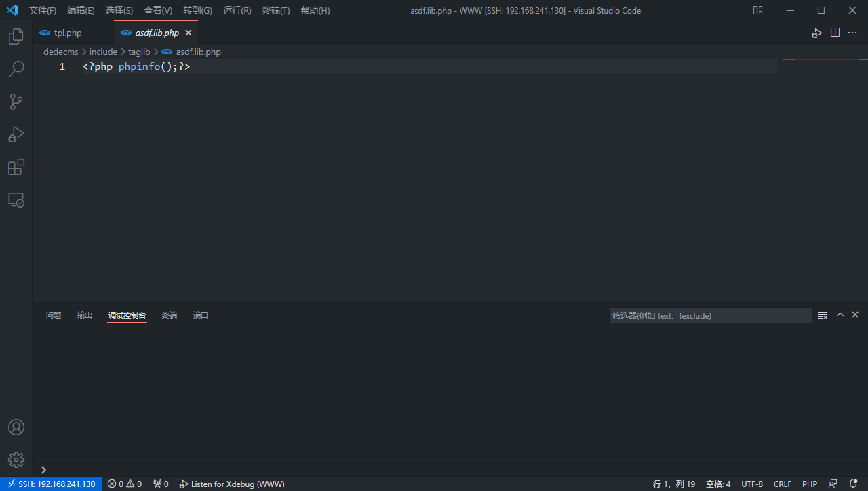This screenshot has width=868, height=491.
Task: Open the 运行(R) menu
Action: point(237,10)
